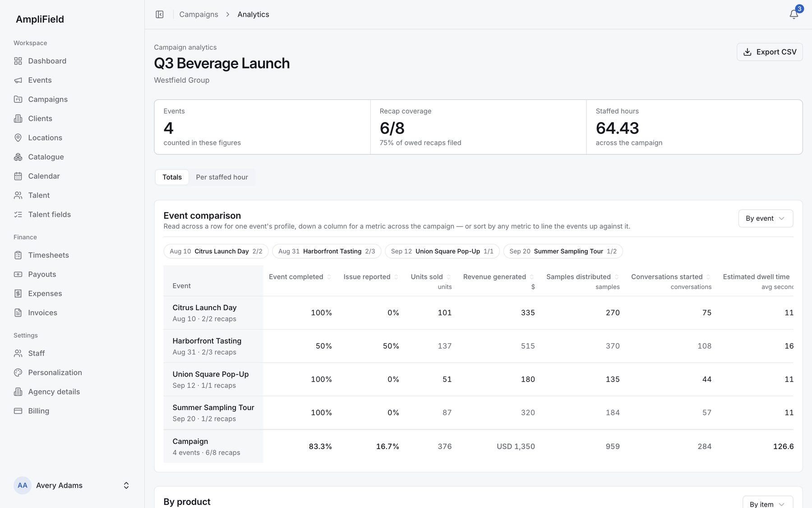Click the Summer Sampling Tour chip
This screenshot has width=812, height=508.
point(563,252)
